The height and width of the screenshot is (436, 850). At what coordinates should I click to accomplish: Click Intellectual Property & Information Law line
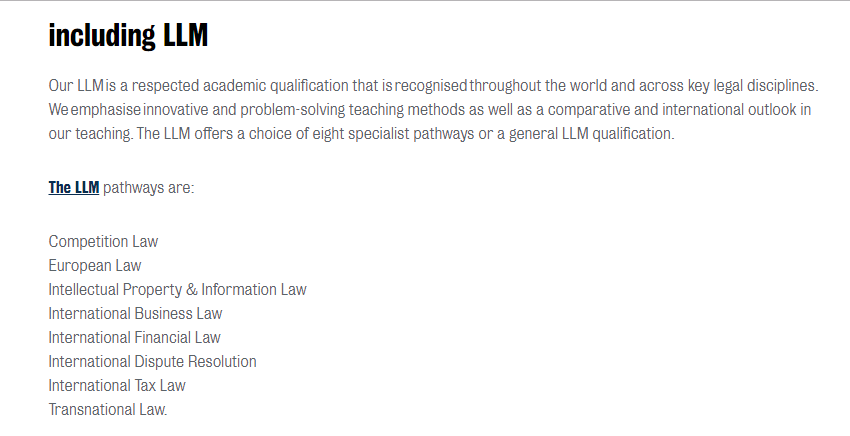pyautogui.click(x=177, y=290)
